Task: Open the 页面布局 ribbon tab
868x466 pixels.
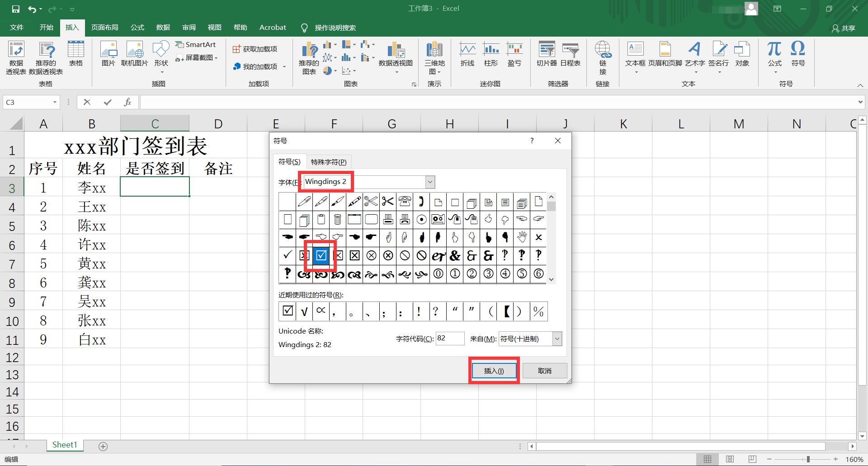Action: click(104, 28)
